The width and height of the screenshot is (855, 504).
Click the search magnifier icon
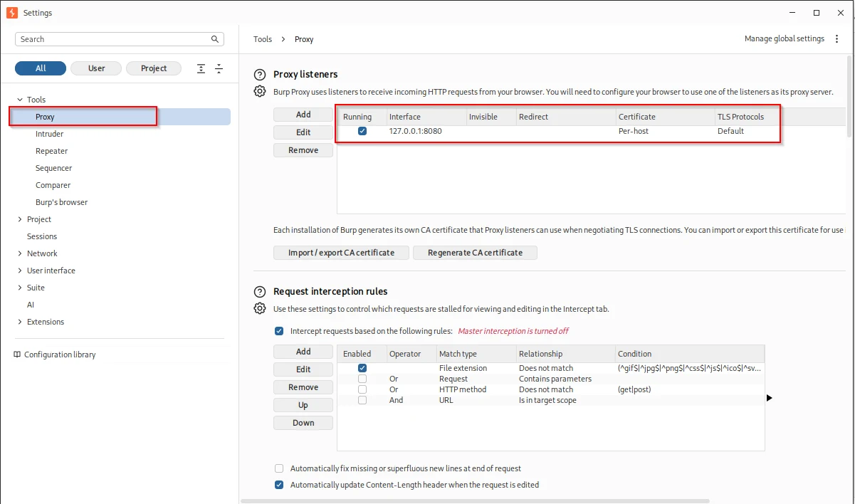(215, 39)
